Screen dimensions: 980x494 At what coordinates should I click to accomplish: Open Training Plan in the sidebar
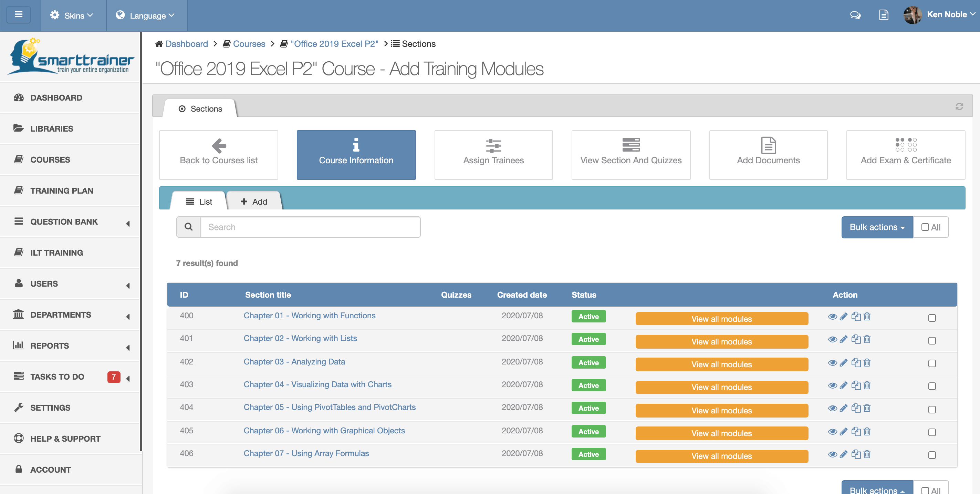tap(70, 191)
